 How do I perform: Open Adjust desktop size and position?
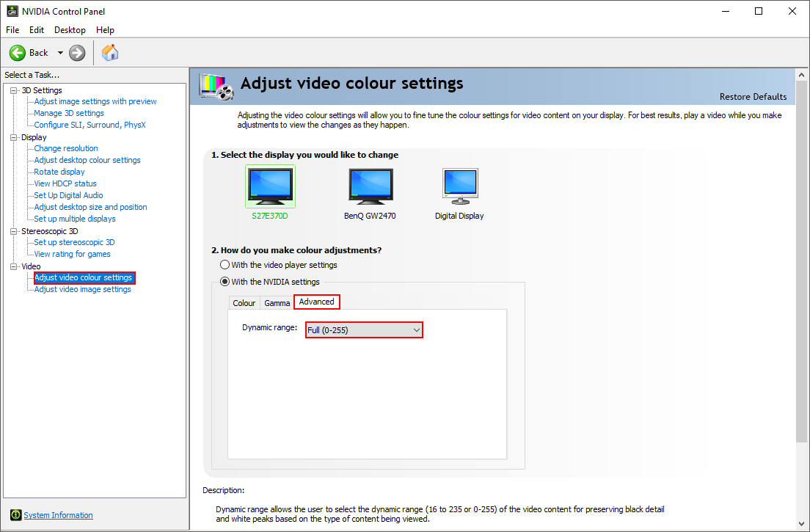click(x=90, y=207)
